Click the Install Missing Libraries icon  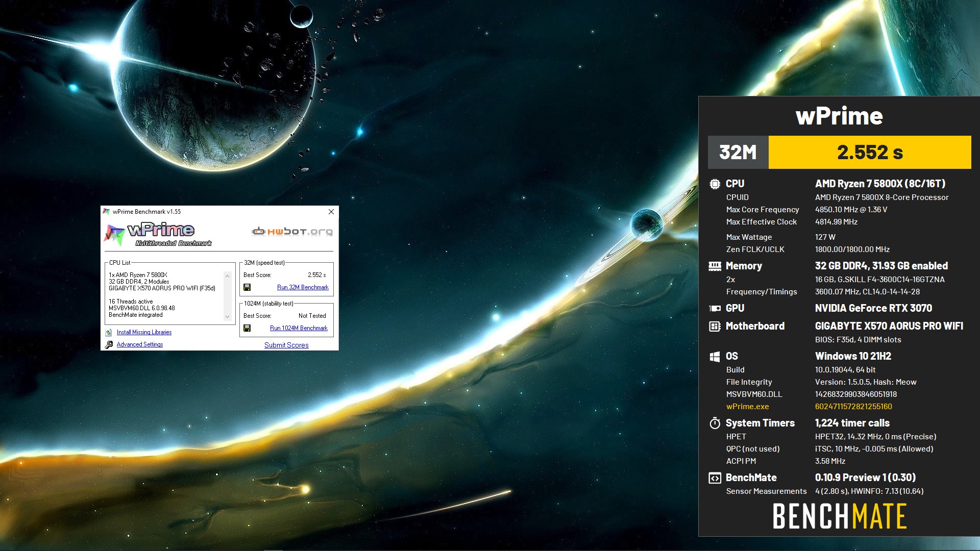coord(109,332)
